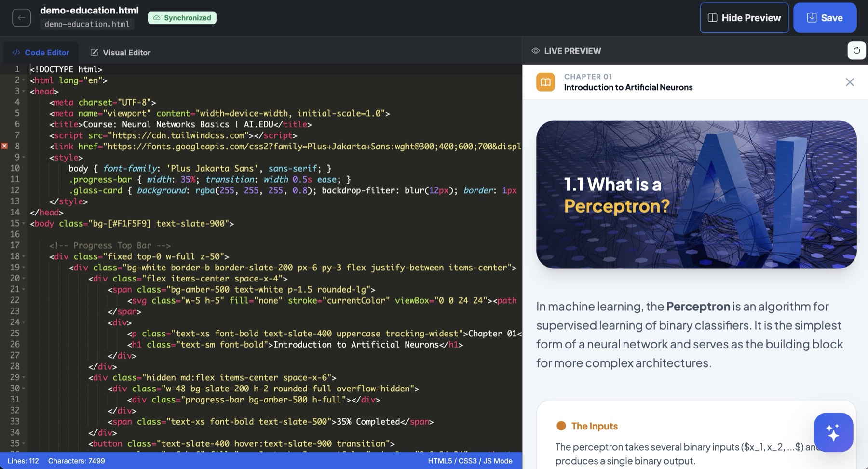This screenshot has height=469, width=868.
Task: Click the DOCTYPE declaration on line 1
Action: click(x=66, y=69)
